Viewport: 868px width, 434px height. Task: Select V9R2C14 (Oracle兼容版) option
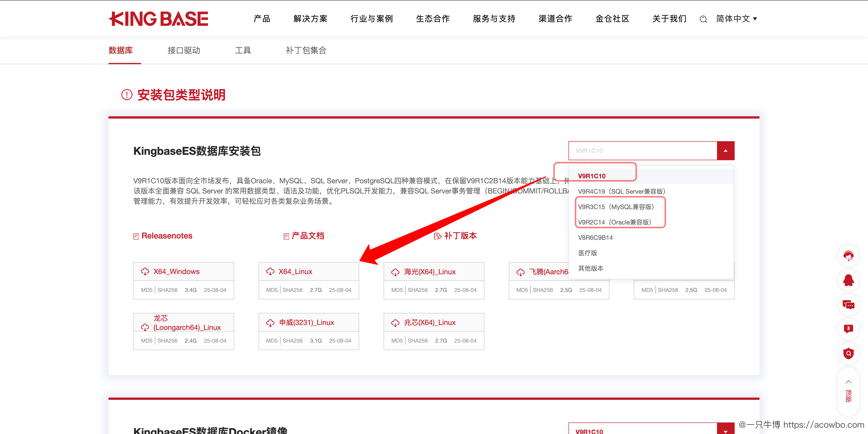(651, 222)
